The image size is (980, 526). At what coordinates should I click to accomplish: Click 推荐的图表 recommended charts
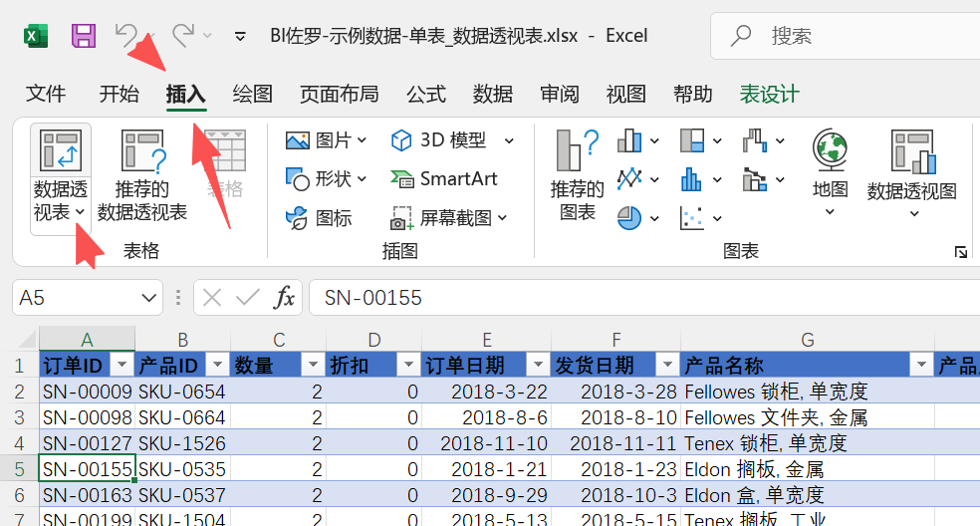click(x=577, y=175)
